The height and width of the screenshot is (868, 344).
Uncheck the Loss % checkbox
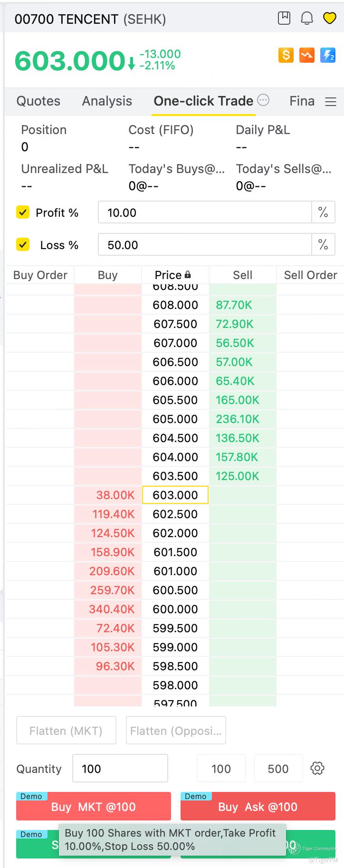click(23, 244)
